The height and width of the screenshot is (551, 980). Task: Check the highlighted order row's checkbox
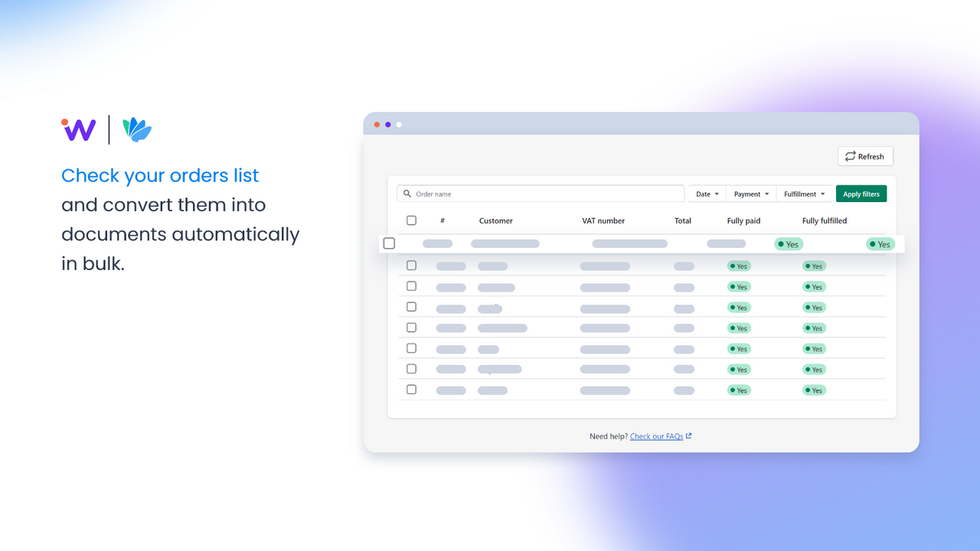(x=388, y=243)
